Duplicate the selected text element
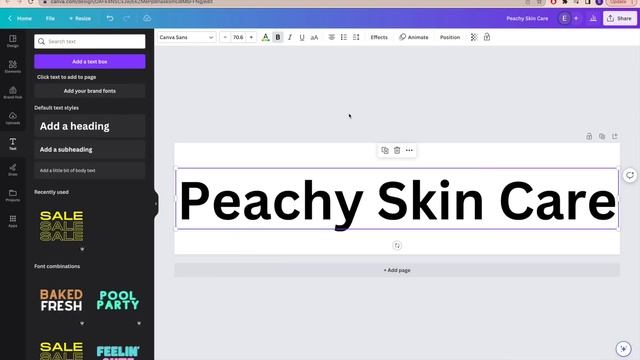Screen dimensions: 640x360 pos(384,150)
